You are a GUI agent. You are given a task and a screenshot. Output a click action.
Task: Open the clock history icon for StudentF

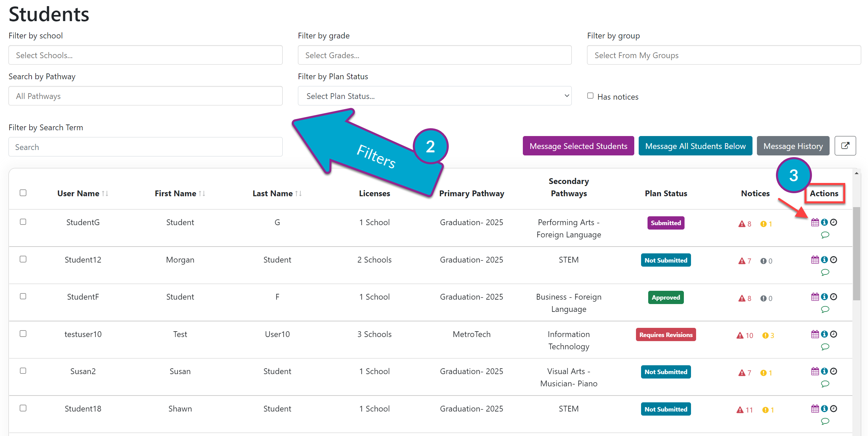[x=834, y=297]
